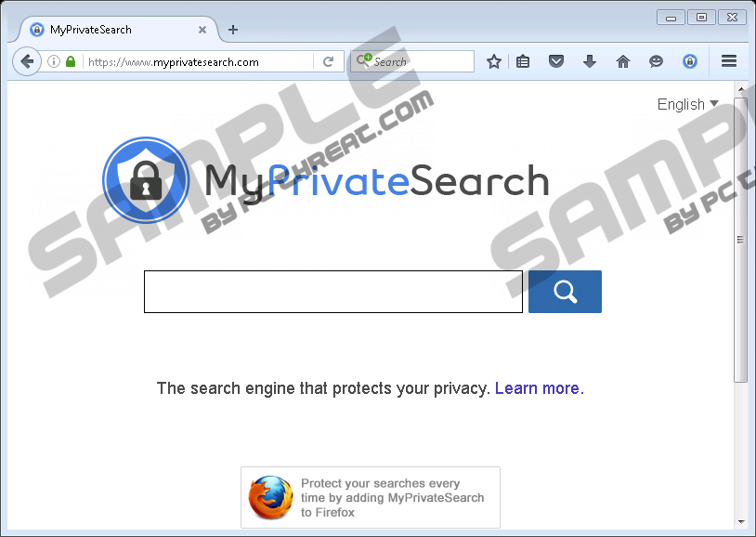Bookmark this page with the star icon
Viewport: 756px width, 537px height.
pos(494,61)
